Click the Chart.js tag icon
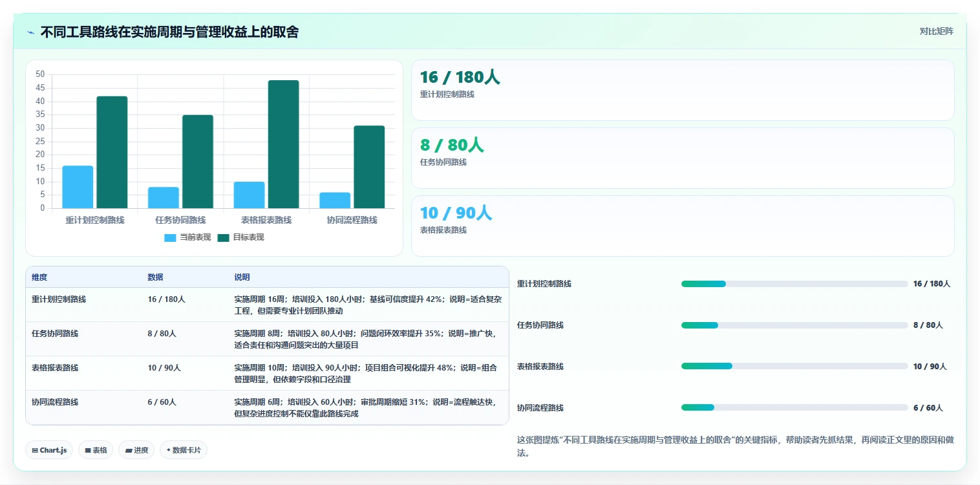 35,450
